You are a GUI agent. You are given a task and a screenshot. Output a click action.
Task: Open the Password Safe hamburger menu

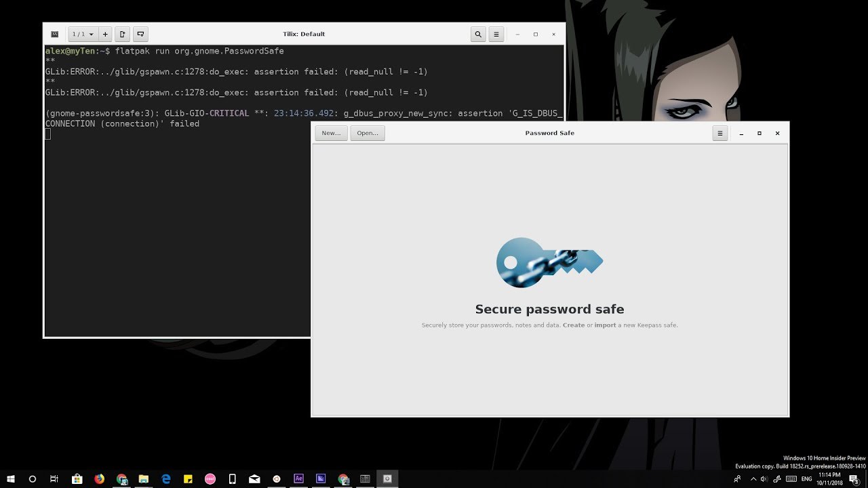coord(720,133)
